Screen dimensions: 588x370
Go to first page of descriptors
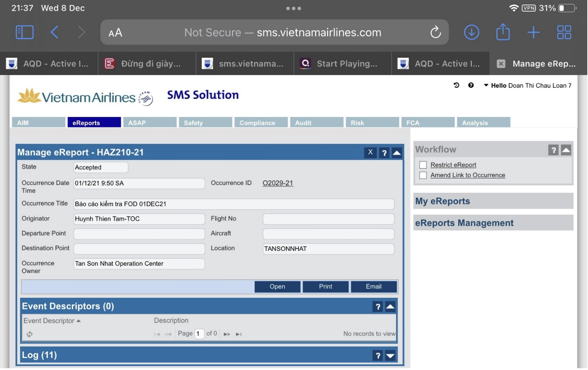point(157,334)
